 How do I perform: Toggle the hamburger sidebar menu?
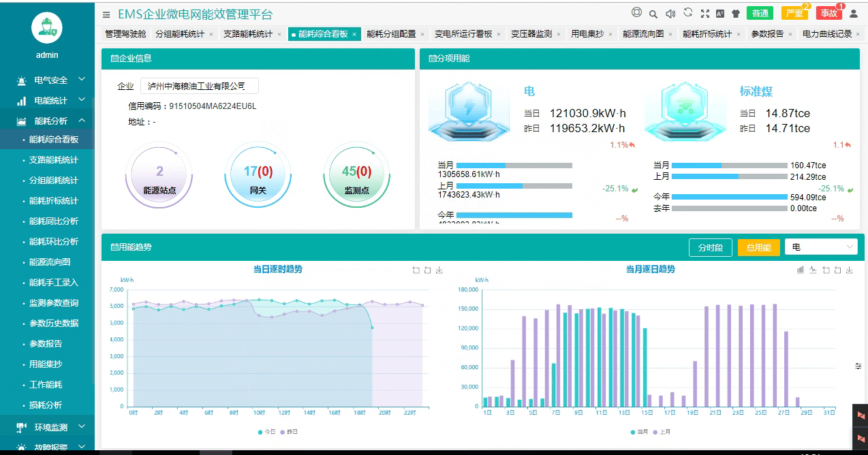[106, 14]
